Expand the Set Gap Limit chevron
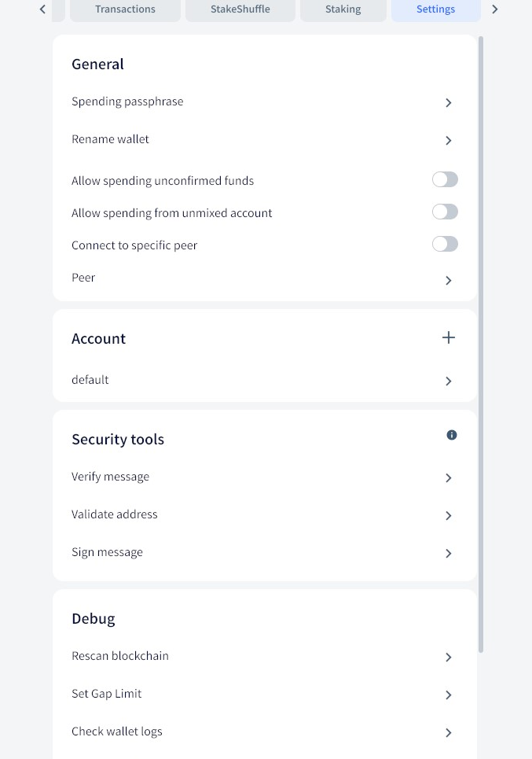 point(449,695)
